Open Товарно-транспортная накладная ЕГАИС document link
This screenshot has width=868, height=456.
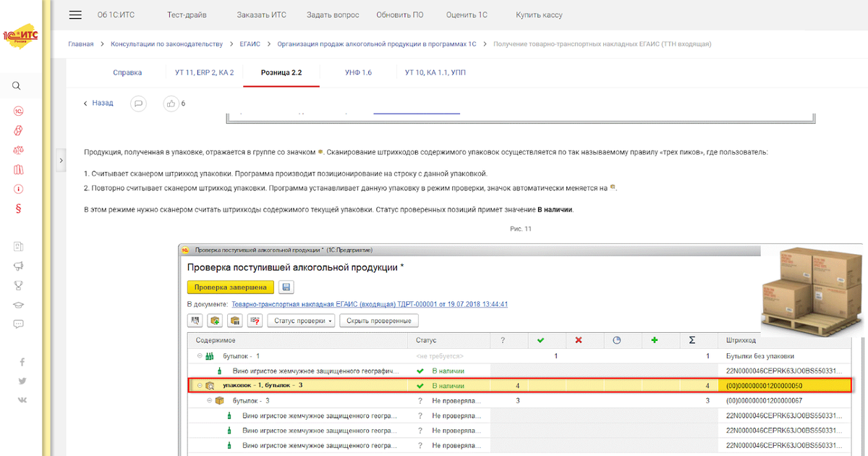point(370,305)
